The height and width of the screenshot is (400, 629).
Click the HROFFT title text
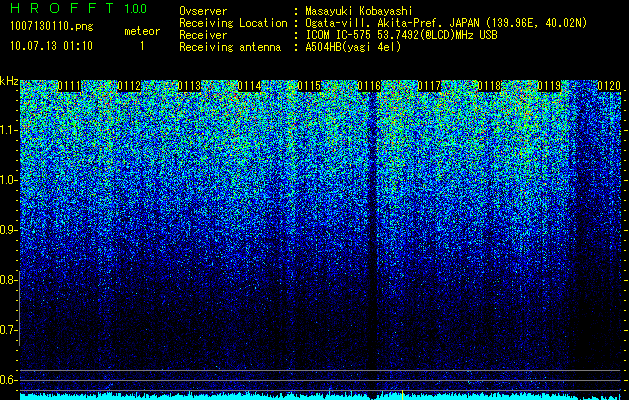click(x=62, y=8)
